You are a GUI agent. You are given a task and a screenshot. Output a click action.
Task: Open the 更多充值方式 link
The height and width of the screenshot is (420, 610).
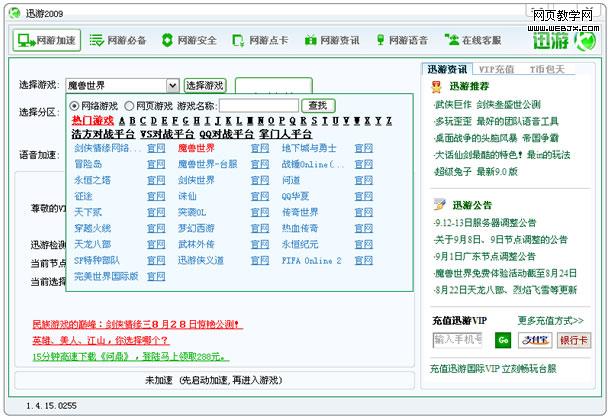tap(550, 321)
